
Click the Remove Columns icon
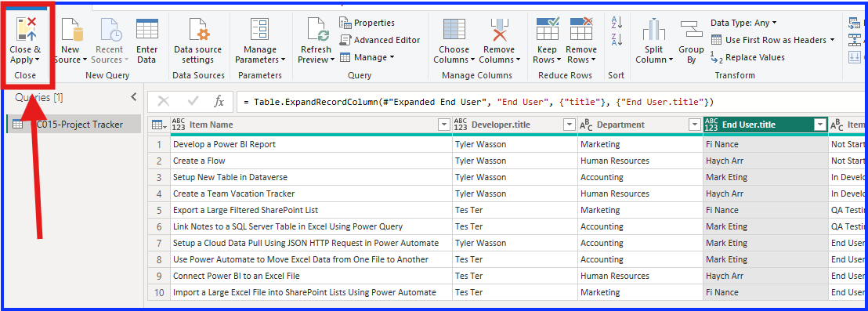(499, 29)
